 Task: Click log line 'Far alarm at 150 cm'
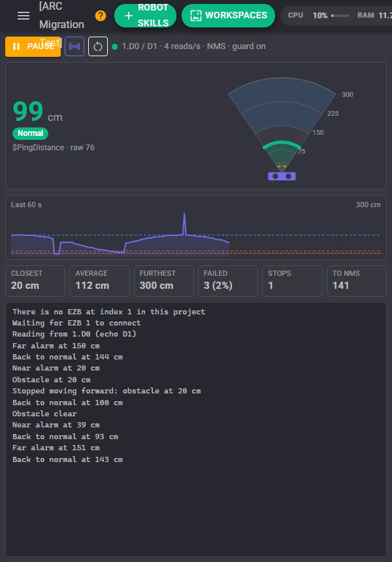point(56,346)
